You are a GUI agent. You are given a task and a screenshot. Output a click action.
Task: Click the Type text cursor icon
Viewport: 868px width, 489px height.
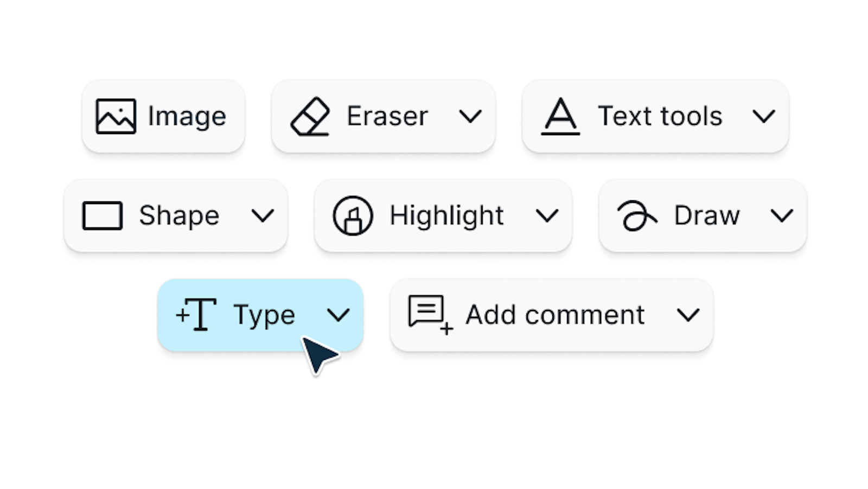(x=197, y=314)
